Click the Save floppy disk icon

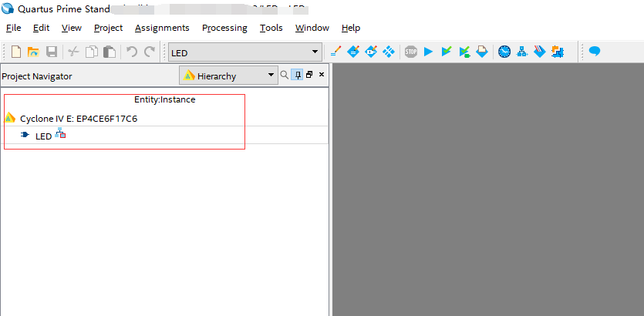click(52, 52)
